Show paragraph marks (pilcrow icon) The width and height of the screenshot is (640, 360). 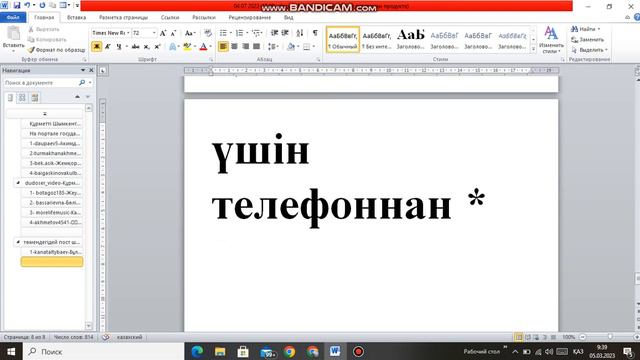click(315, 33)
